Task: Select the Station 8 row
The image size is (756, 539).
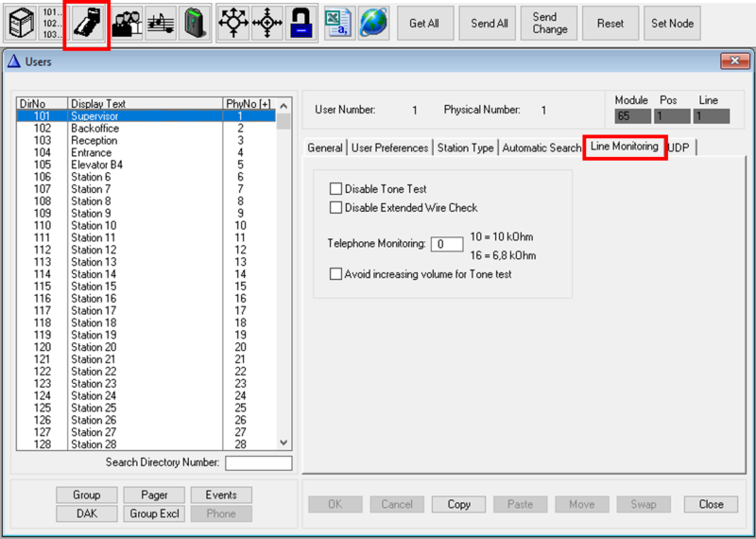Action: [x=146, y=201]
